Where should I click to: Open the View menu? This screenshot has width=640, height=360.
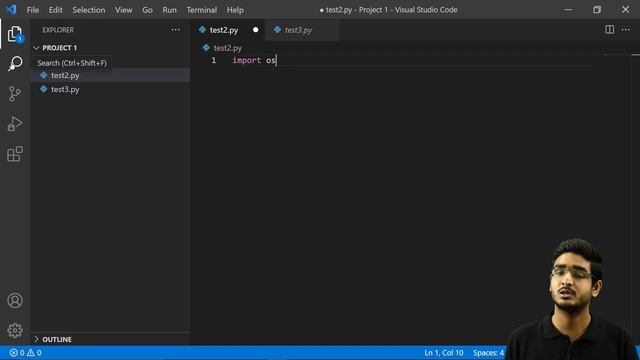click(123, 10)
